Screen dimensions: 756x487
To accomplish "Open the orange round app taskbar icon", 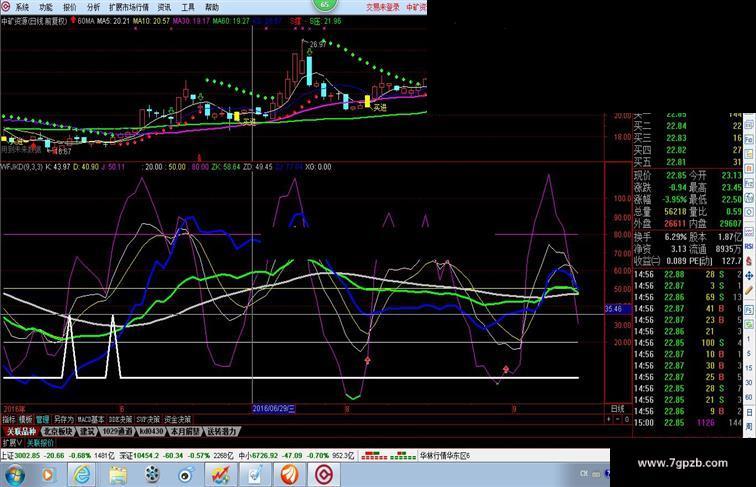I will point(290,475).
